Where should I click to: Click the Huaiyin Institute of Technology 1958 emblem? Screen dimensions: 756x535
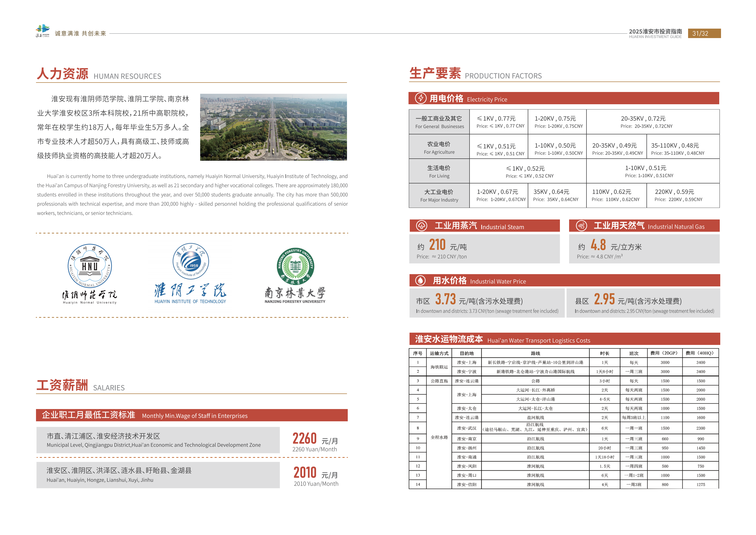point(191,261)
